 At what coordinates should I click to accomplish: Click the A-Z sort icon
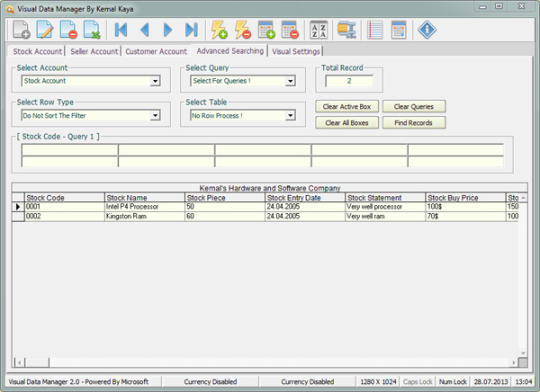coord(319,30)
